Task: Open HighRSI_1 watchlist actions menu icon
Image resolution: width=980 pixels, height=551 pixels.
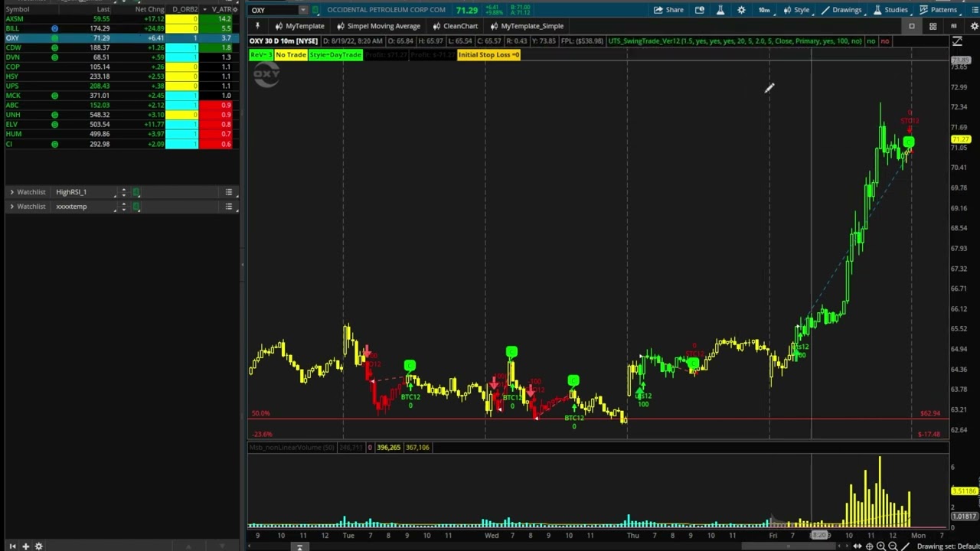Action: 228,192
